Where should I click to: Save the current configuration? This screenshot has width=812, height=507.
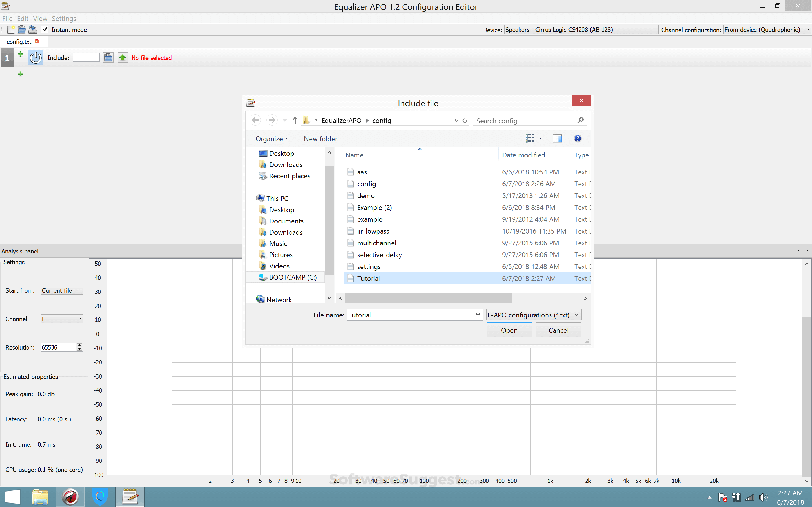(x=32, y=30)
